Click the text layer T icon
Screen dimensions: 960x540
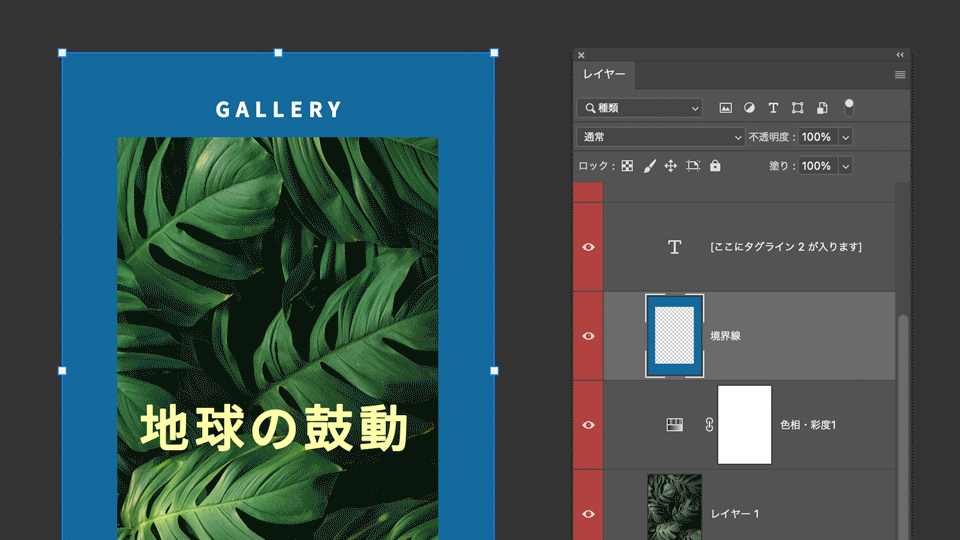click(x=675, y=247)
